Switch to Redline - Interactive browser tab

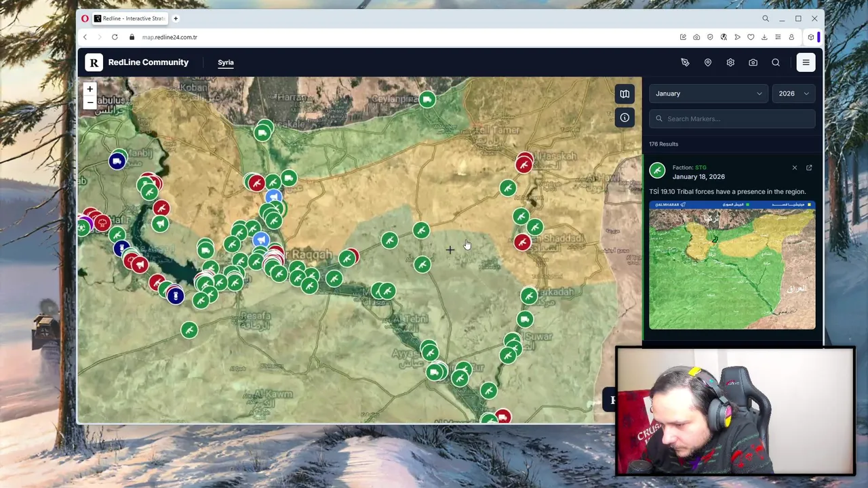pyautogui.click(x=130, y=18)
